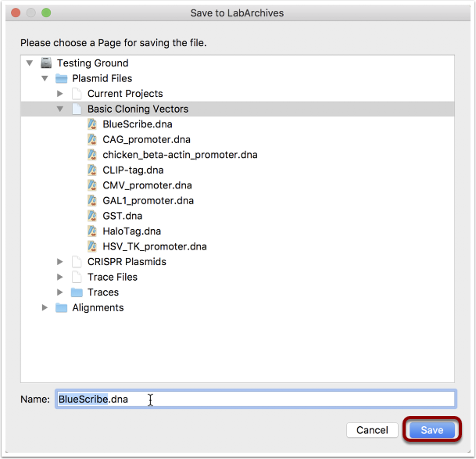Select the chicken_beta-actin_promoter.dna filename
Viewport: 476px width, 459px height.
(x=180, y=155)
